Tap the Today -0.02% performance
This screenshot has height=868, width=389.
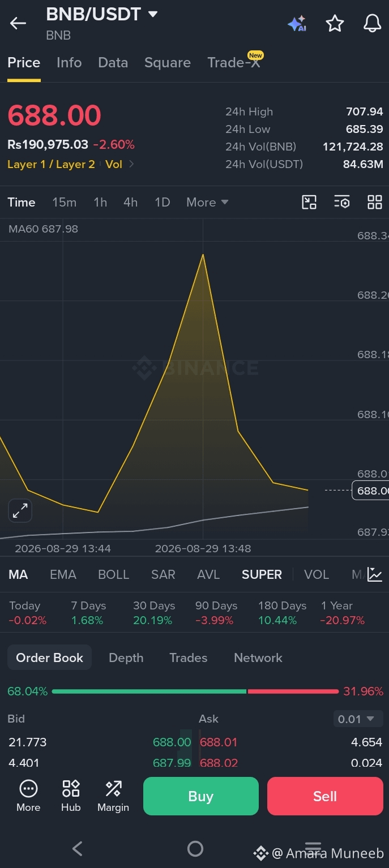coord(27,613)
